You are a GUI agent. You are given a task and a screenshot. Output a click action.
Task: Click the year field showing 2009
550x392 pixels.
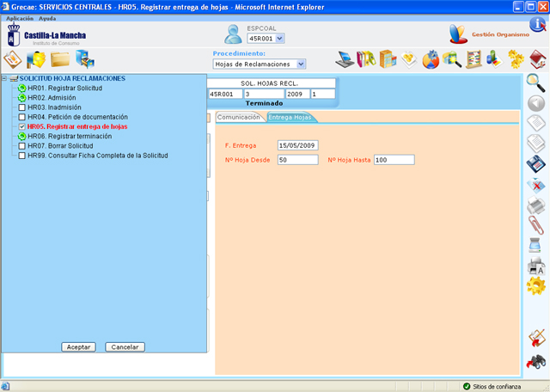click(298, 94)
